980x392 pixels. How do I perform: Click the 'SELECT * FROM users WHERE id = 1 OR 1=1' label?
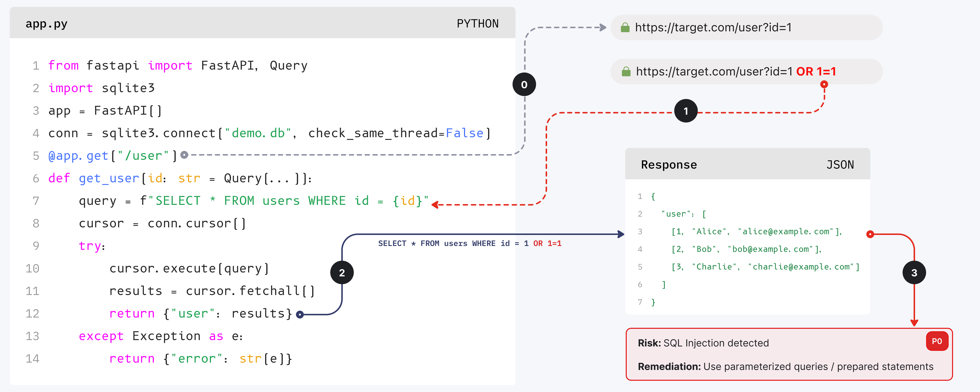pos(469,243)
